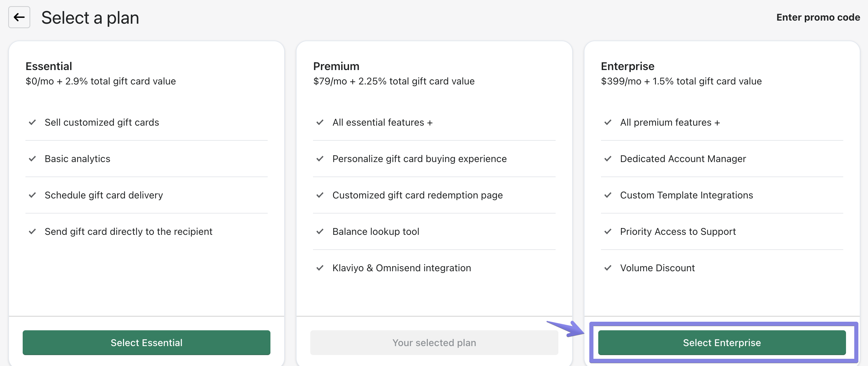Image resolution: width=868 pixels, height=366 pixels.
Task: Click the Essential plan heading
Action: [49, 66]
